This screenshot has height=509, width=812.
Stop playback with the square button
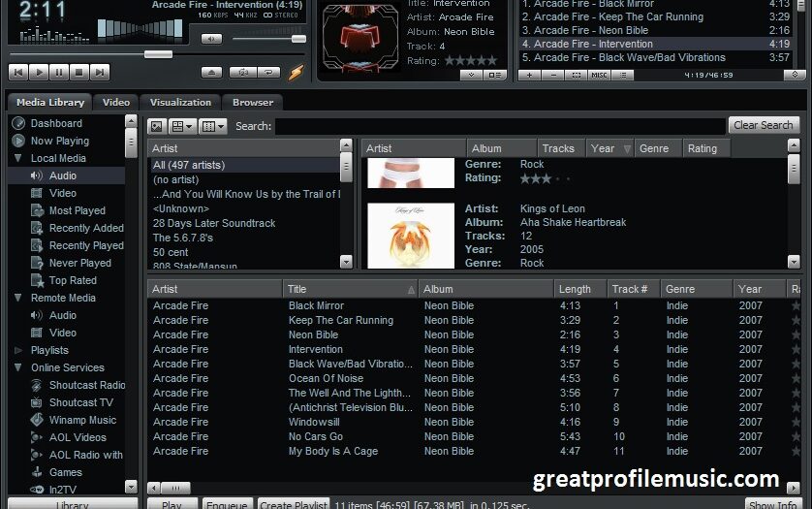(78, 72)
